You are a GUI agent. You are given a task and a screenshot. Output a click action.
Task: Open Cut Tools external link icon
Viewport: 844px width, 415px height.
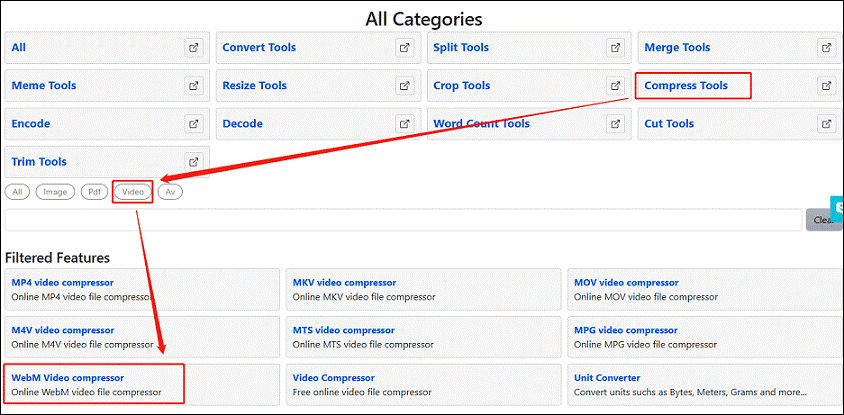click(826, 124)
